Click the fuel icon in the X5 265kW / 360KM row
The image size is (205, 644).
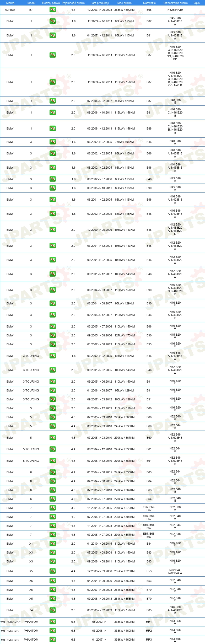[x=52, y=581]
